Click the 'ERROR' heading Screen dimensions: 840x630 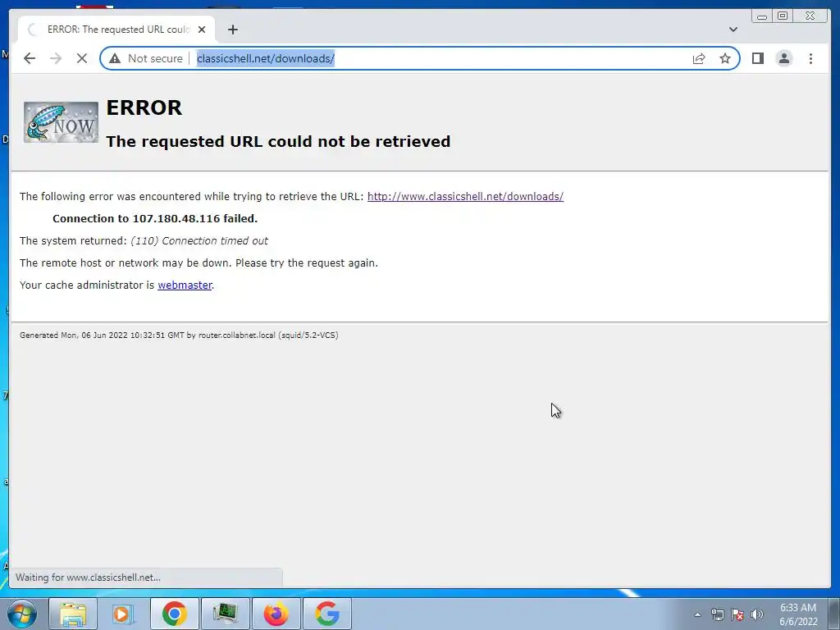point(144,107)
